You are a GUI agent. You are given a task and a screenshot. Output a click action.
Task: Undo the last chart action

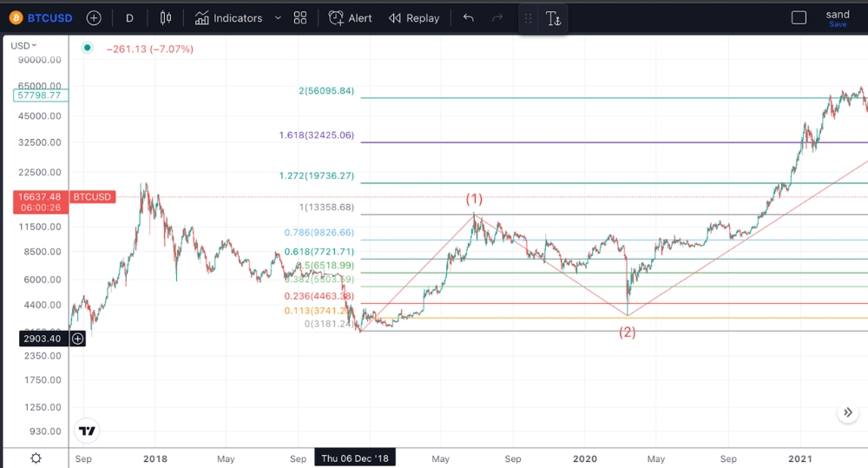tap(469, 18)
